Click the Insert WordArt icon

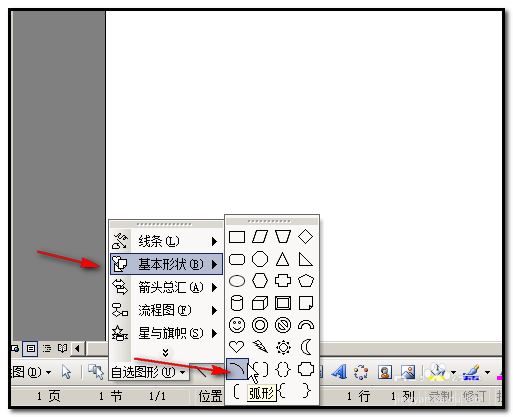tap(339, 372)
